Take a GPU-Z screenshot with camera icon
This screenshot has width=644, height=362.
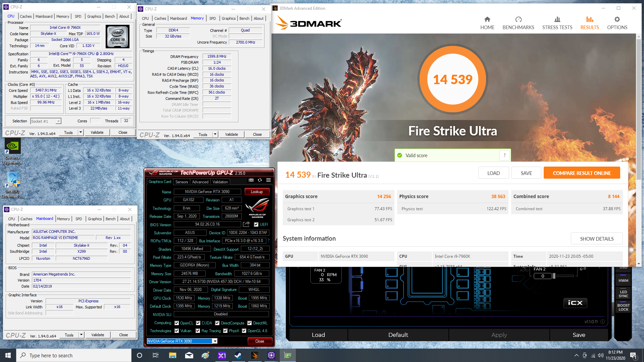point(251,180)
